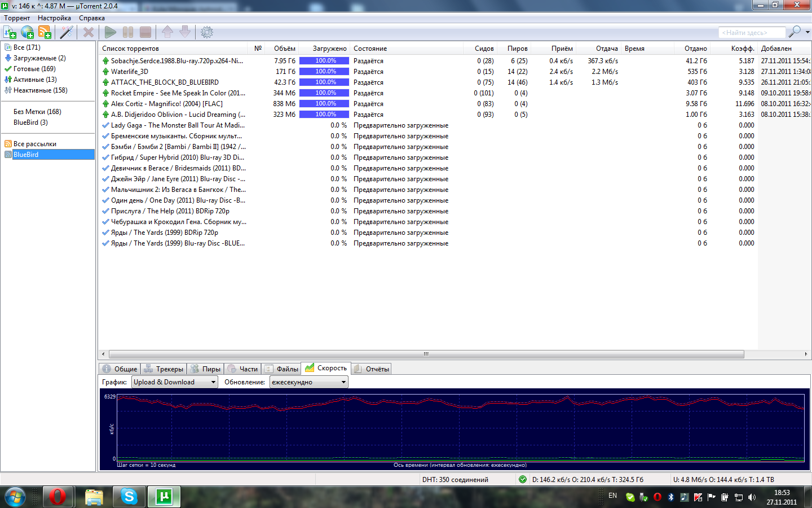Focus the search input field
Image resolution: width=812 pixels, height=508 pixels.
(x=752, y=33)
